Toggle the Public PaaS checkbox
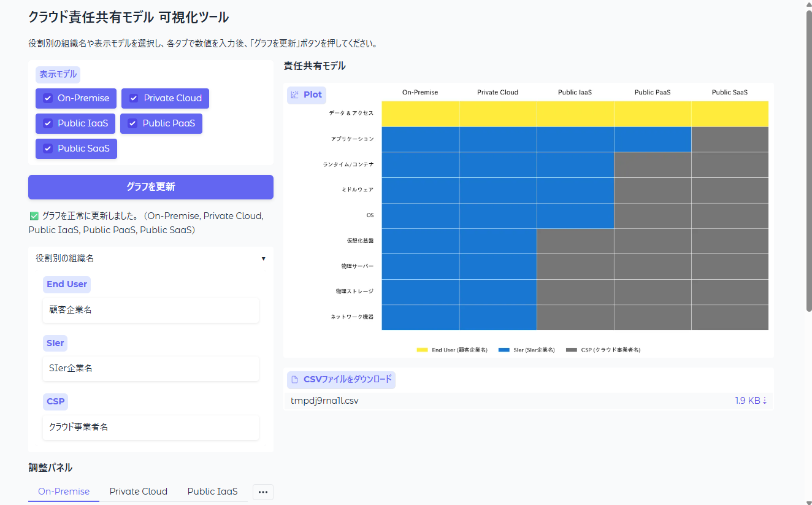 (132, 123)
